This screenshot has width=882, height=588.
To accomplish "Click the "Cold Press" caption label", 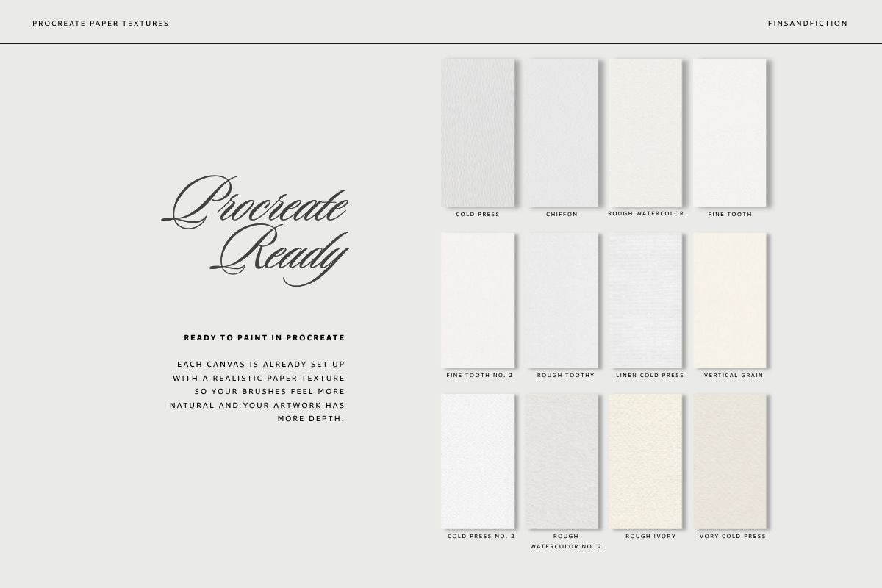I will coord(478,215).
